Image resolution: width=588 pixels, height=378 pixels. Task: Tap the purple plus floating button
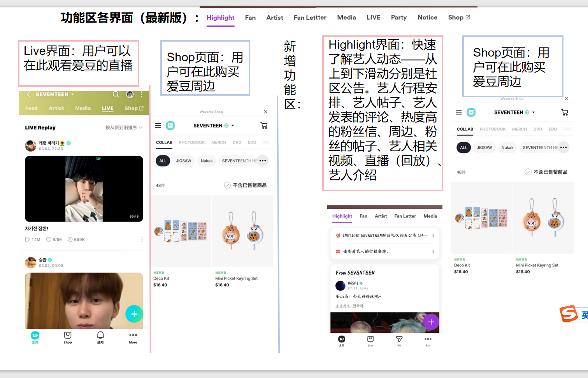click(431, 322)
